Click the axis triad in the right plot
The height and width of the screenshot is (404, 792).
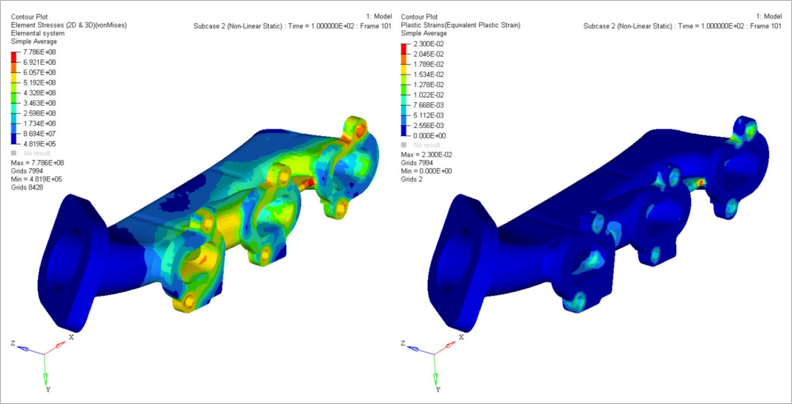pos(436,353)
